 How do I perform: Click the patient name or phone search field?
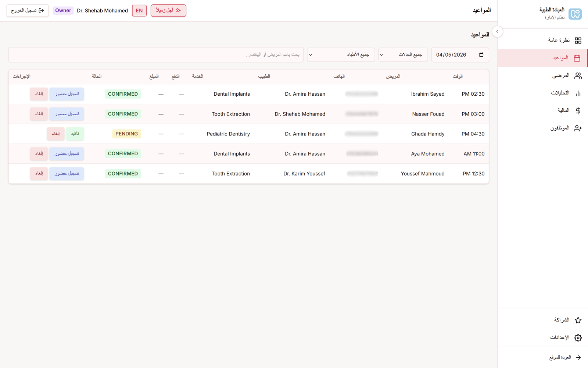[x=156, y=55]
